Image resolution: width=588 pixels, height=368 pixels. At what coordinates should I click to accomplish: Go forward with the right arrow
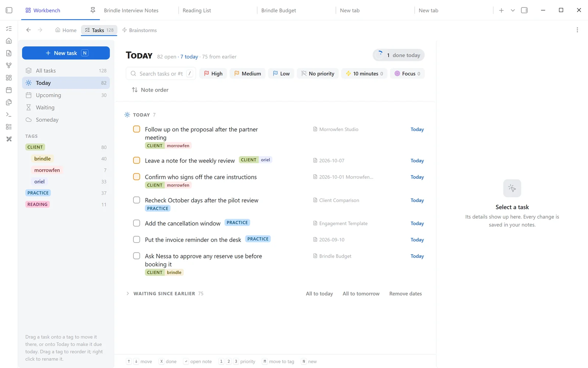coord(40,30)
